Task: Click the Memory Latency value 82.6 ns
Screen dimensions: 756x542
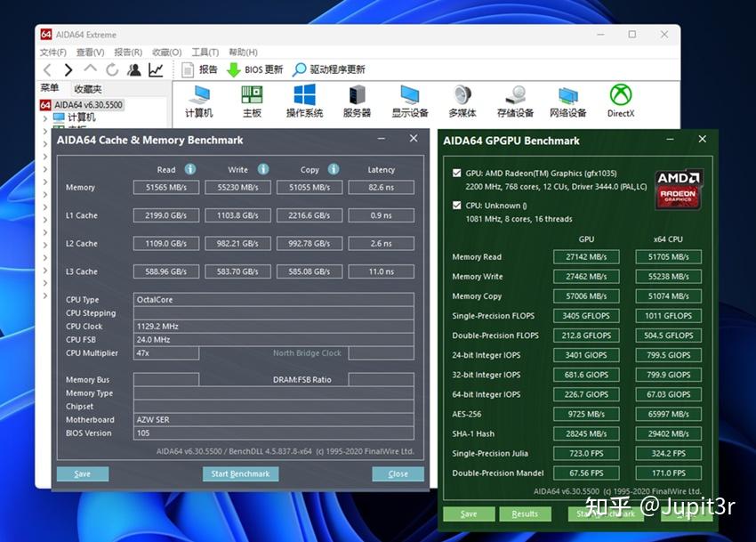Action: [381, 187]
